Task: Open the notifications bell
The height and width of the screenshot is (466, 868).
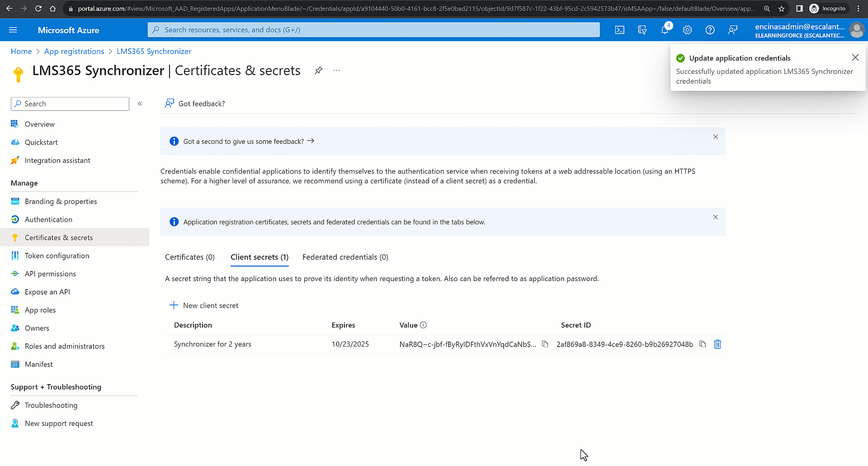Action: [665, 30]
